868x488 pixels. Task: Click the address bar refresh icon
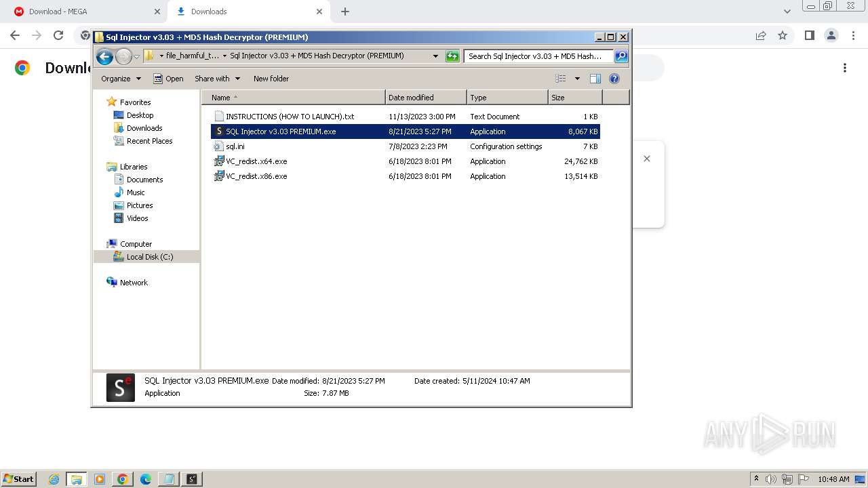pos(452,56)
